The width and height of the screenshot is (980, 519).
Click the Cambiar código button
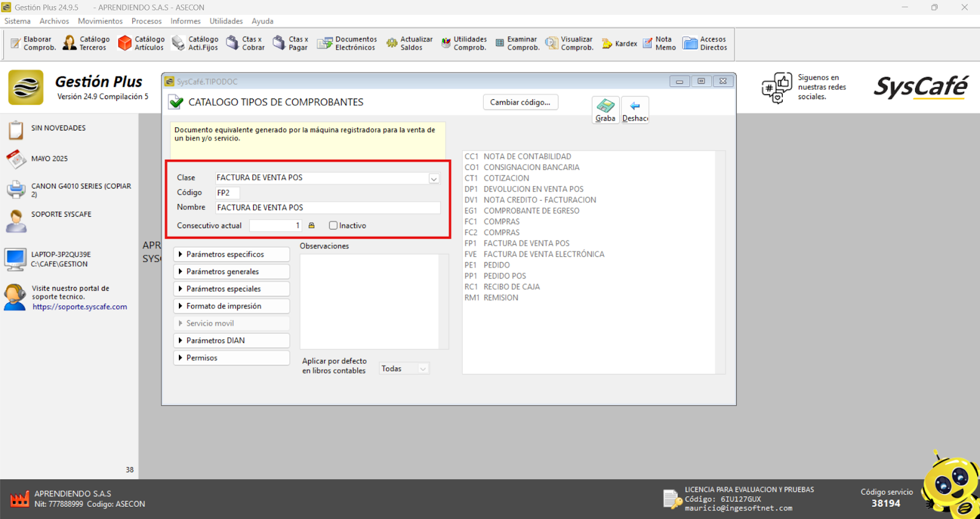coord(520,103)
